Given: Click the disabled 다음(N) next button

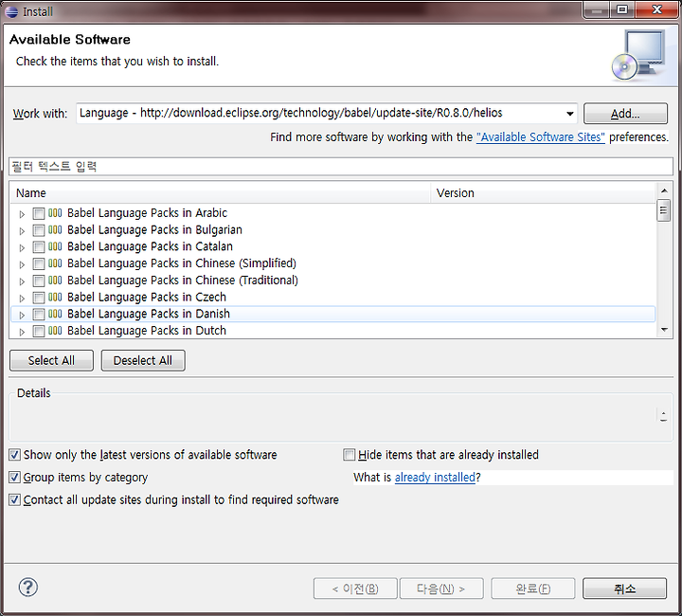Looking at the screenshot, I should 441,589.
